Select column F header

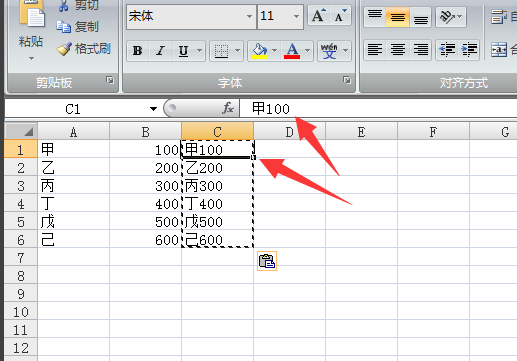coord(433,132)
